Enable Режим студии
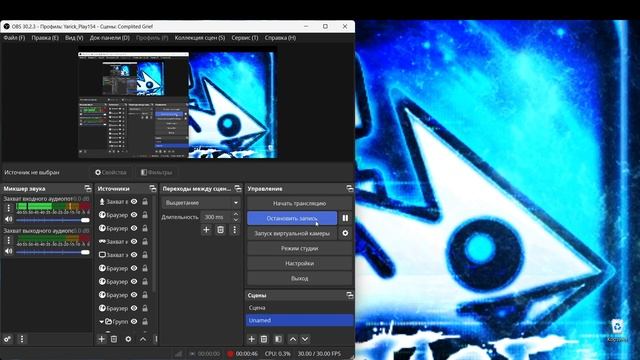Image resolution: width=640 pixels, height=360 pixels. click(x=300, y=248)
